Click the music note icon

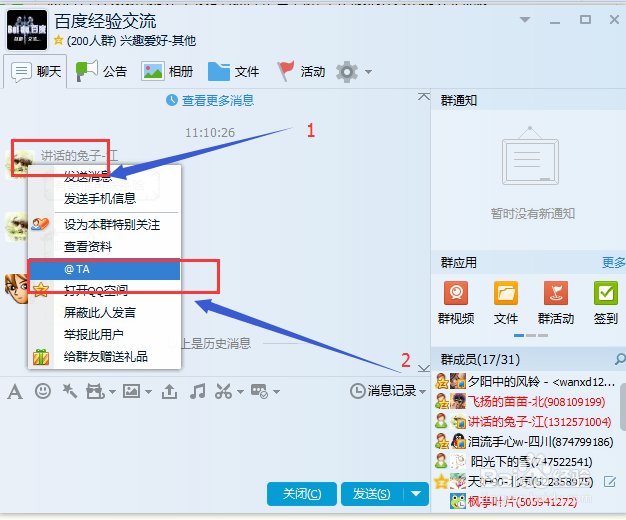[198, 391]
